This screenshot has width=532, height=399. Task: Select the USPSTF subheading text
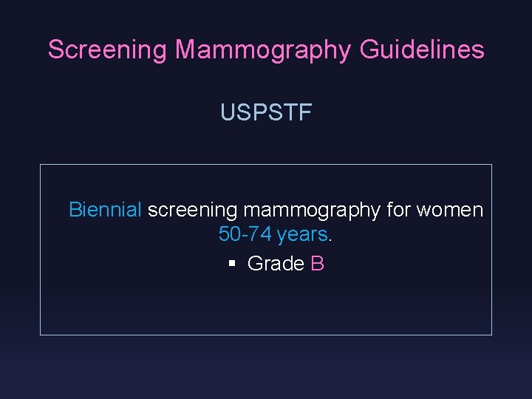[266, 113]
